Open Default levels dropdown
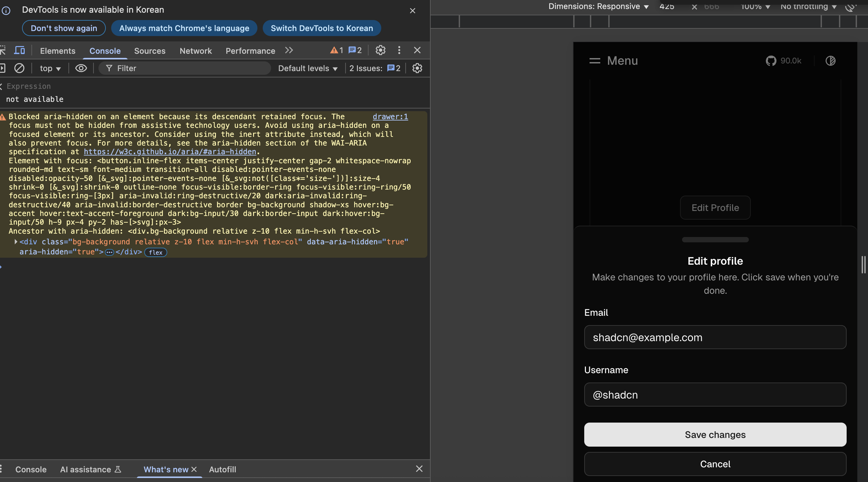Viewport: 868px width, 482px height. (308, 68)
